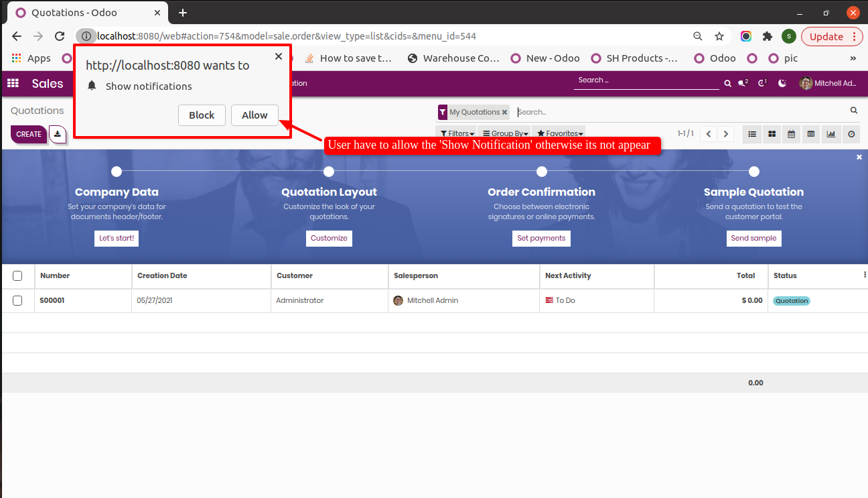
Task: Open the activities clock icon with badge 1
Action: 762,83
